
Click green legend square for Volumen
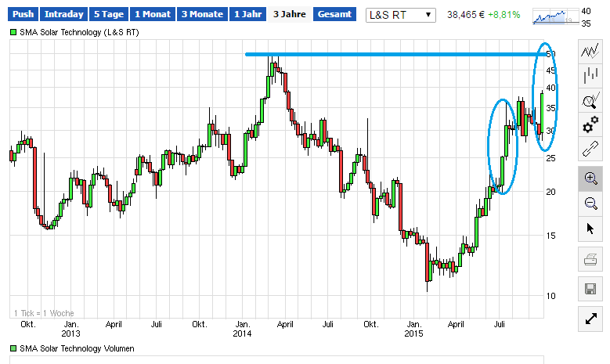click(x=13, y=348)
